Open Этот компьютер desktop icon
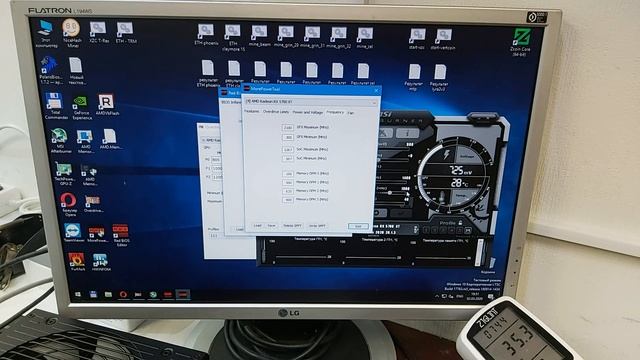 (46, 33)
